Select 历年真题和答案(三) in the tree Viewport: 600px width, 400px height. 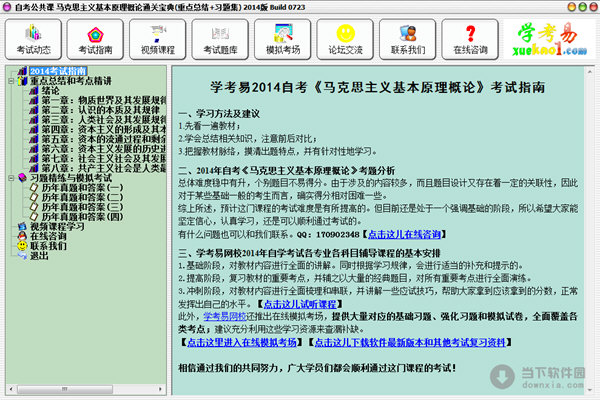[x=82, y=207]
